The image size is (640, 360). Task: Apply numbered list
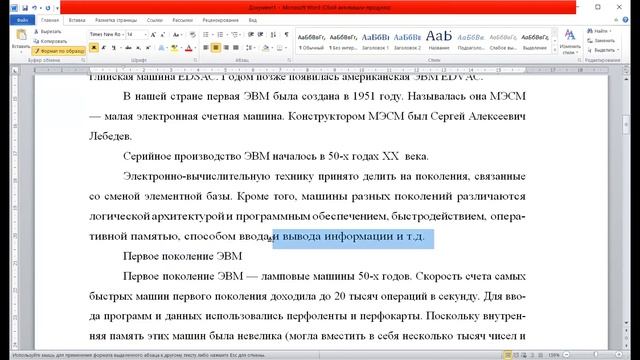point(220,35)
